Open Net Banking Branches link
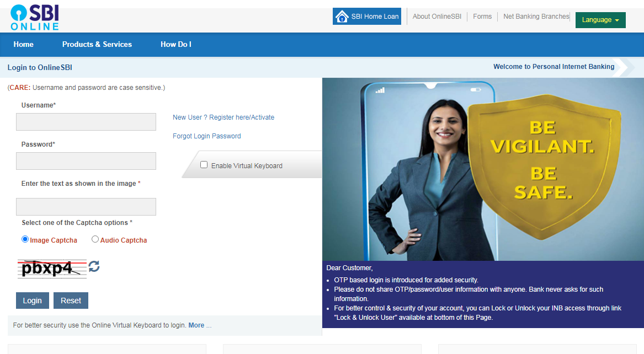The height and width of the screenshot is (354, 644). [x=536, y=17]
